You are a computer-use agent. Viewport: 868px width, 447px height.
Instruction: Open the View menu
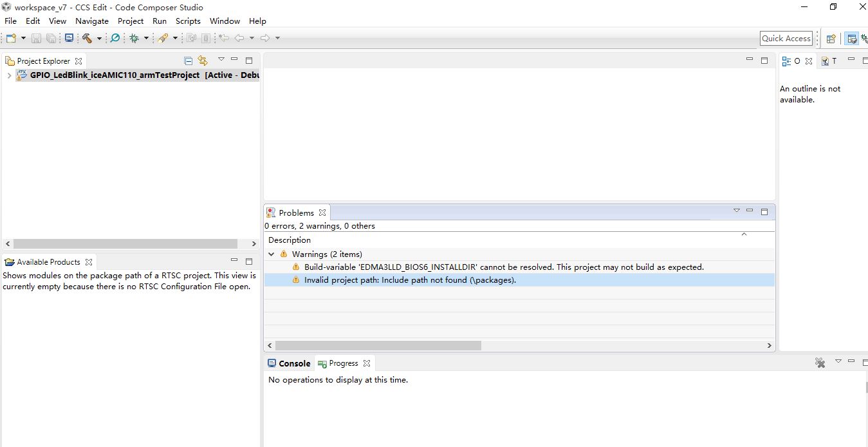coord(57,21)
